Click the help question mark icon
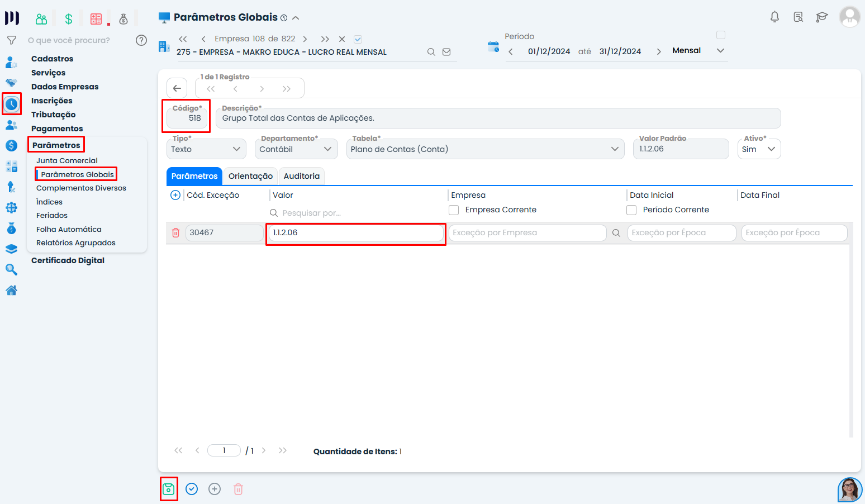Screen dimensions: 865x504 141,40
